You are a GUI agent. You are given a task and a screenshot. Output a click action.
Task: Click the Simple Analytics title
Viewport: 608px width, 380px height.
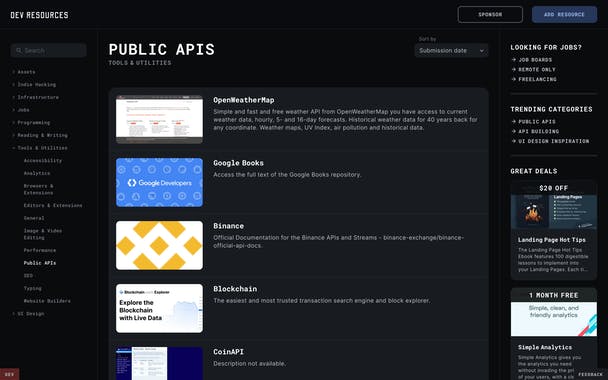click(545, 347)
